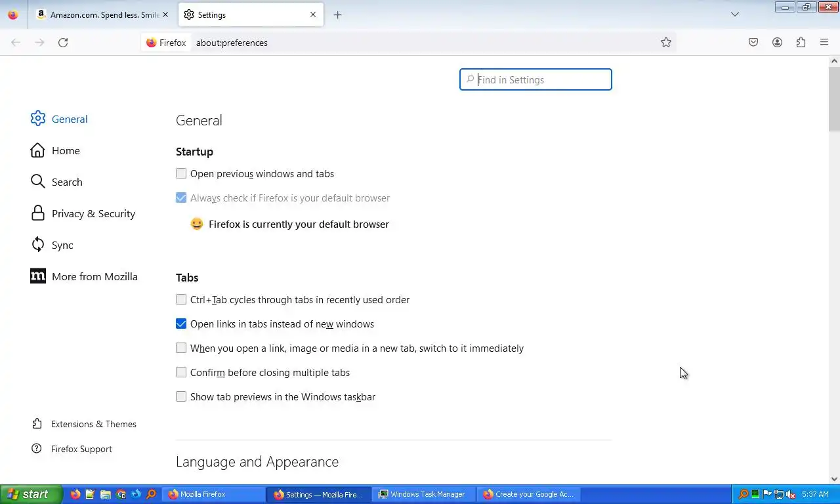
Task: Open the Windows Start menu
Action: 31,494
